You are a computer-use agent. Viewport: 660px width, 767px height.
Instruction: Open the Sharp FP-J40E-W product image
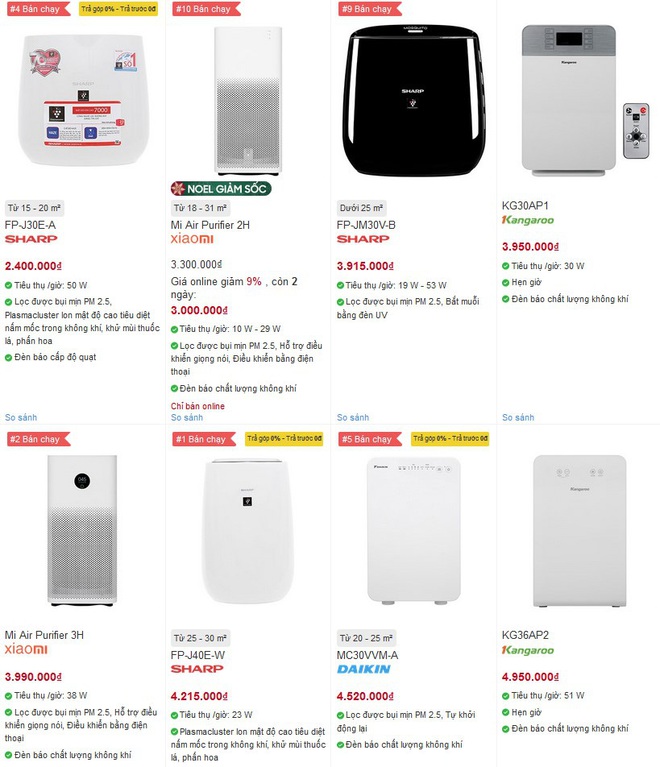248,531
